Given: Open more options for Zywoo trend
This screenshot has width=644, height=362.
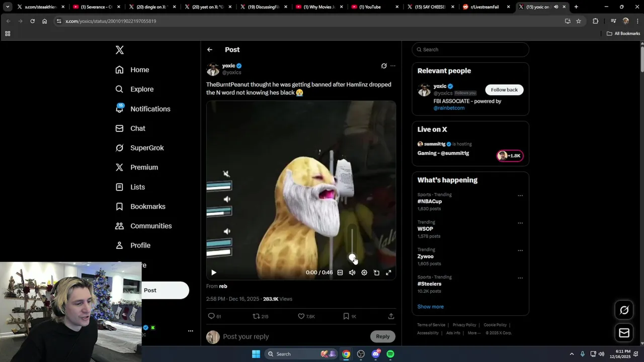Looking at the screenshot, I should pyautogui.click(x=520, y=250).
